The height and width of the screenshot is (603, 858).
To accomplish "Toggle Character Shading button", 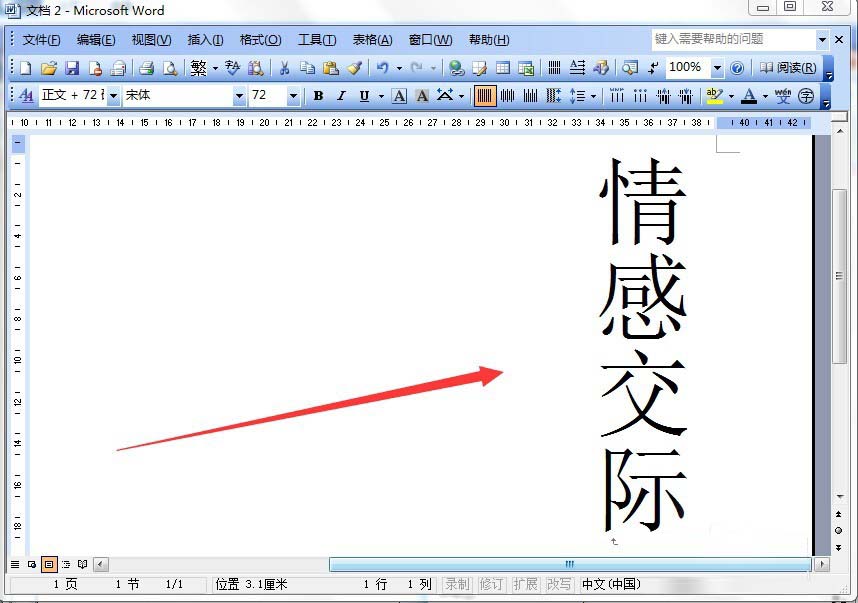I will [x=422, y=96].
